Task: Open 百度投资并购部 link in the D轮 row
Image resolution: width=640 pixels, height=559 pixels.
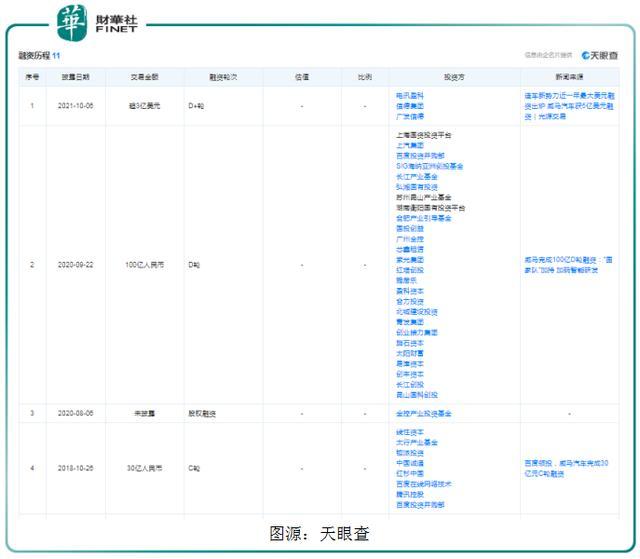Action: pos(420,156)
